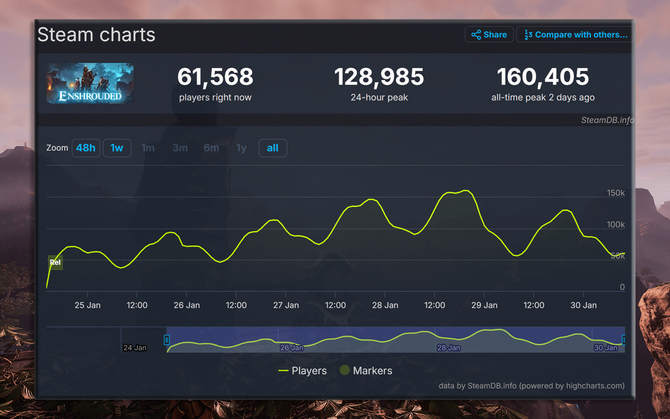Click the '25 Jan' axis label
Viewport: 670px width, 419px height.
point(88,305)
